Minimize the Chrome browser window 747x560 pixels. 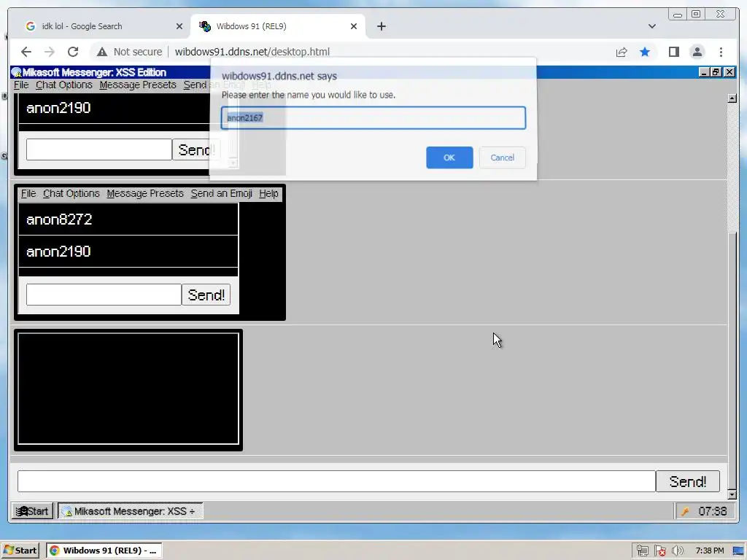pyautogui.click(x=677, y=15)
